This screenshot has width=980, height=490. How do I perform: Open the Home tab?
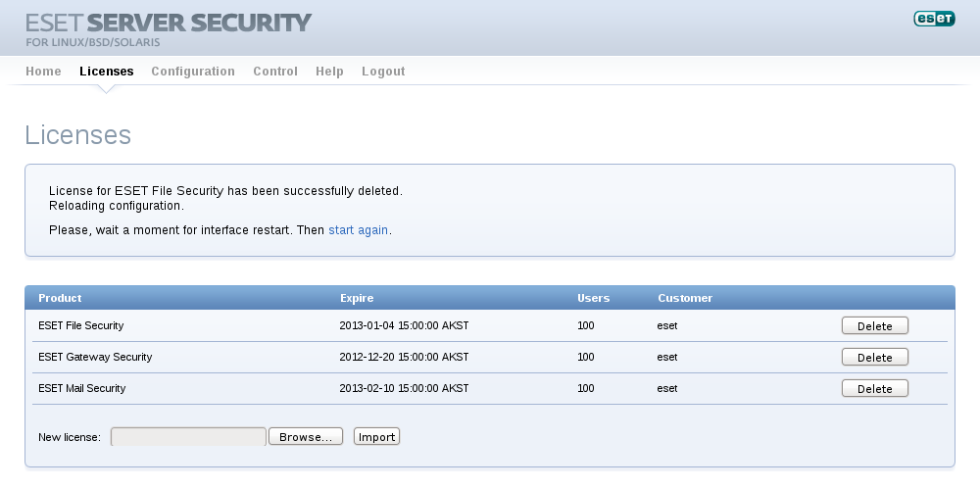43,72
